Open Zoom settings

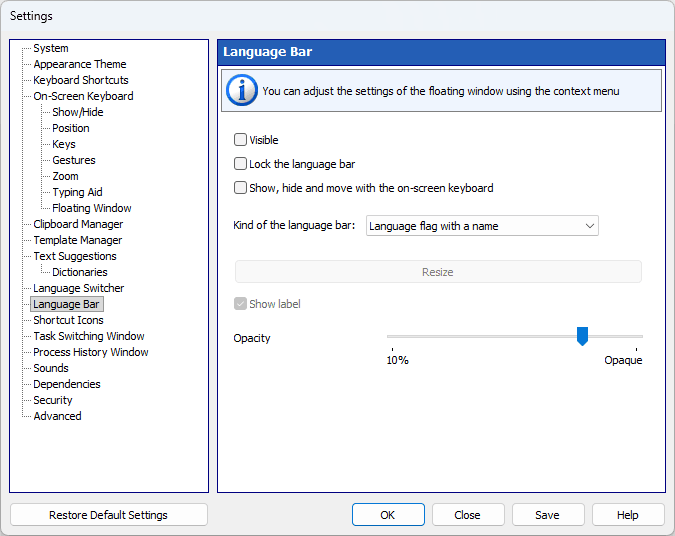point(65,176)
